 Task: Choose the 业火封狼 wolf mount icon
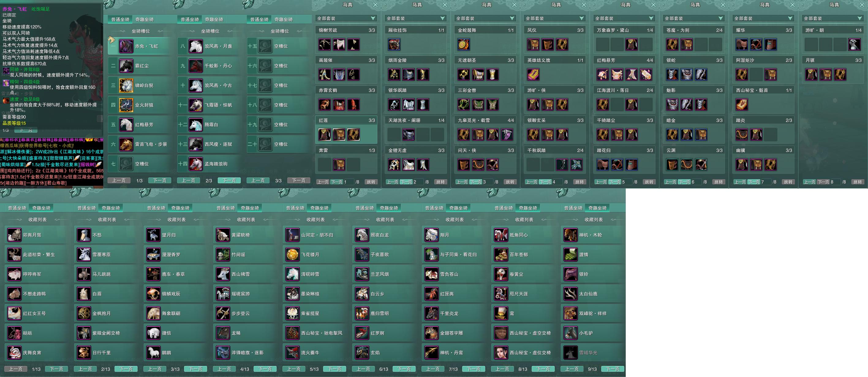pos(126,105)
